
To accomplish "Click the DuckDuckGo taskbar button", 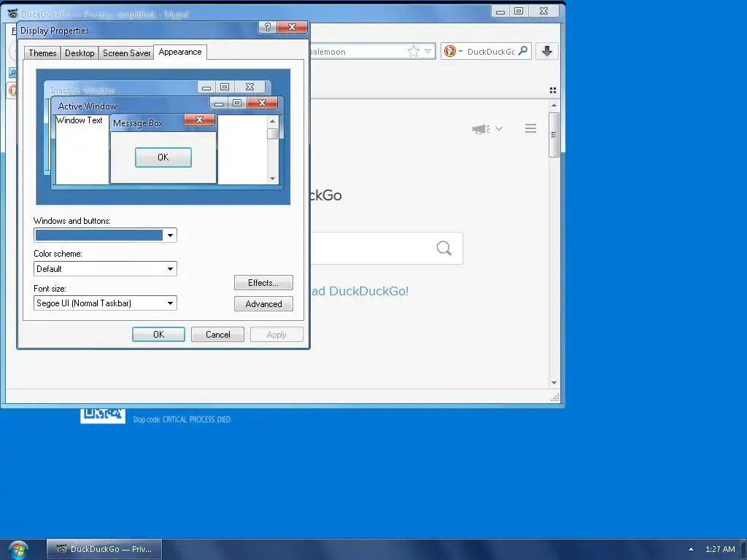I will tap(104, 549).
